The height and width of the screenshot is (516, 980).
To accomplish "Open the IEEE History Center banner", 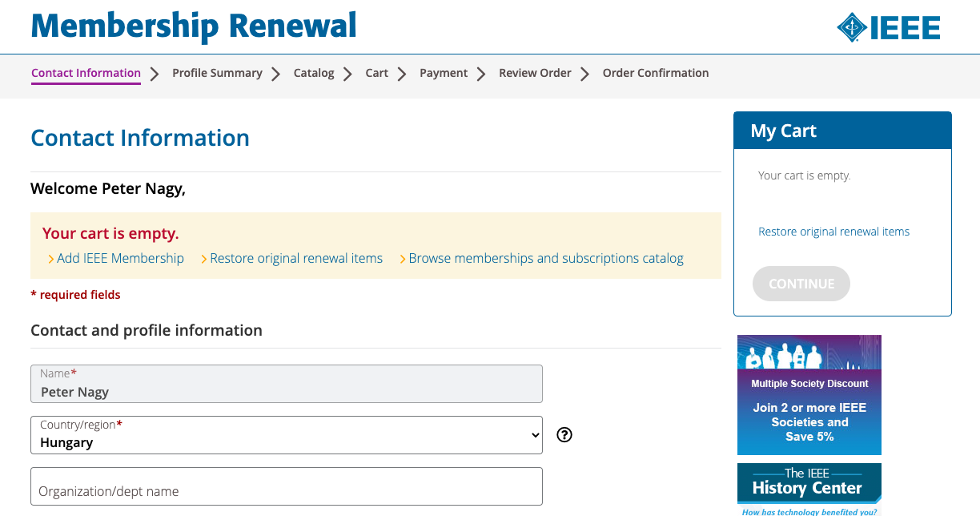I will [809, 490].
